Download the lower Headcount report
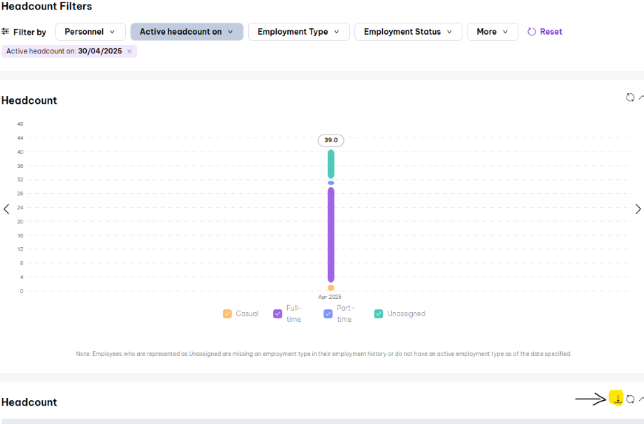644x424 pixels. pyautogui.click(x=617, y=399)
